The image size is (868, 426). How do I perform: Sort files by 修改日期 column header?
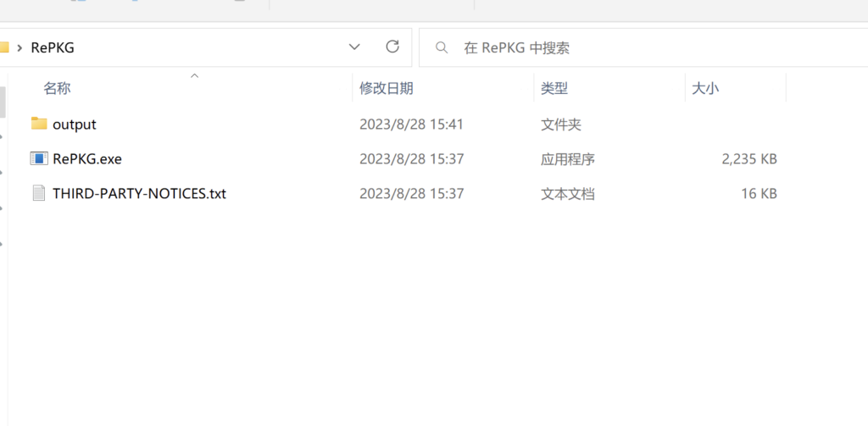tap(387, 88)
